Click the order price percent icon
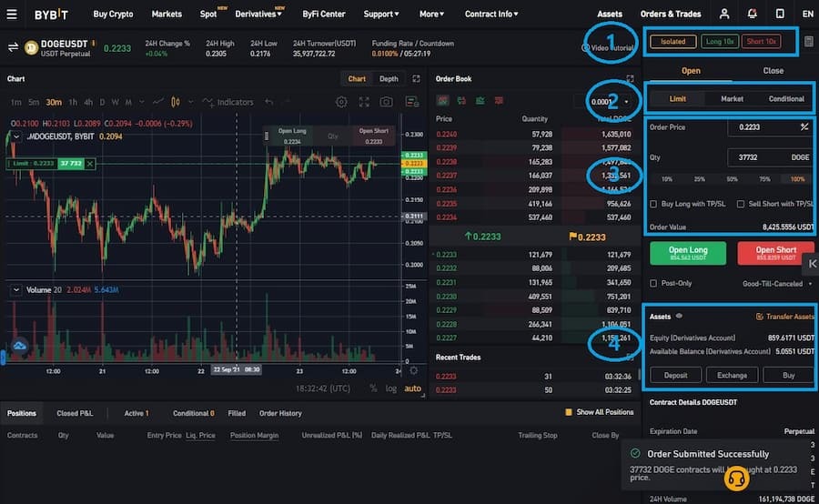 point(804,127)
